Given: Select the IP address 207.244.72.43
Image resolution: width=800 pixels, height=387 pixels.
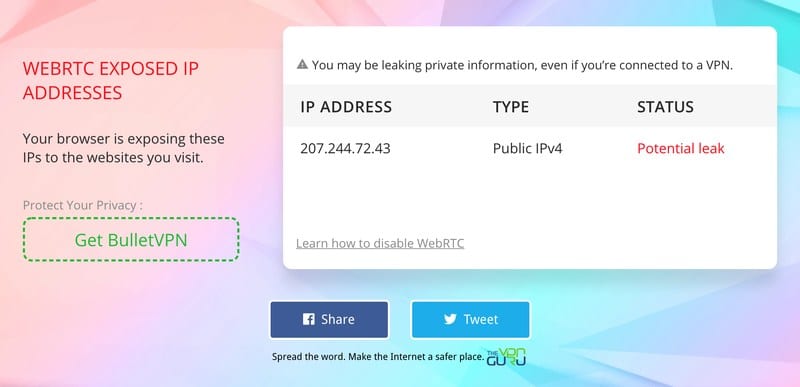Looking at the screenshot, I should (345, 148).
